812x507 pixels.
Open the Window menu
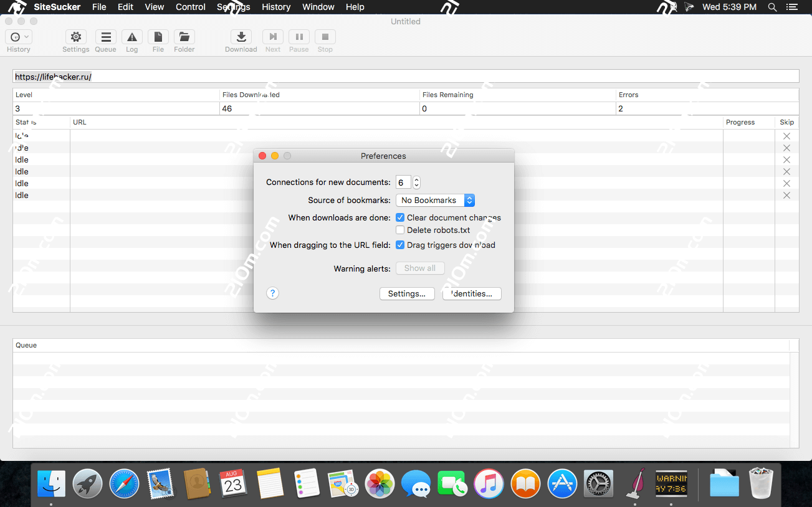pyautogui.click(x=318, y=7)
